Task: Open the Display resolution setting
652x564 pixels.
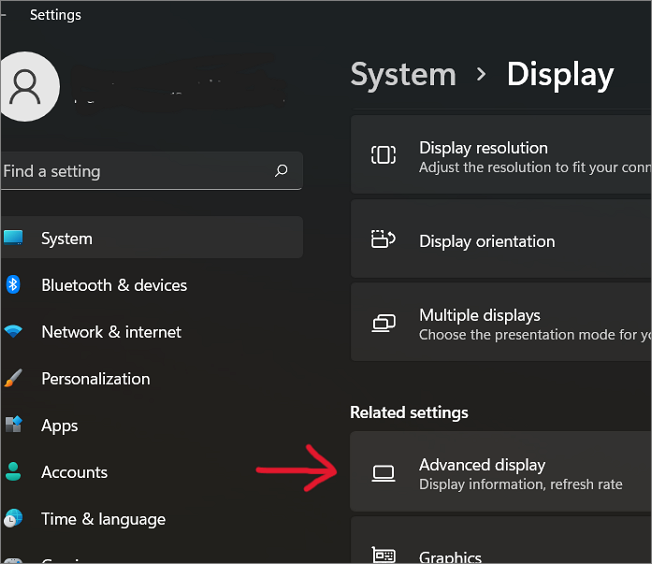Action: tap(501, 154)
